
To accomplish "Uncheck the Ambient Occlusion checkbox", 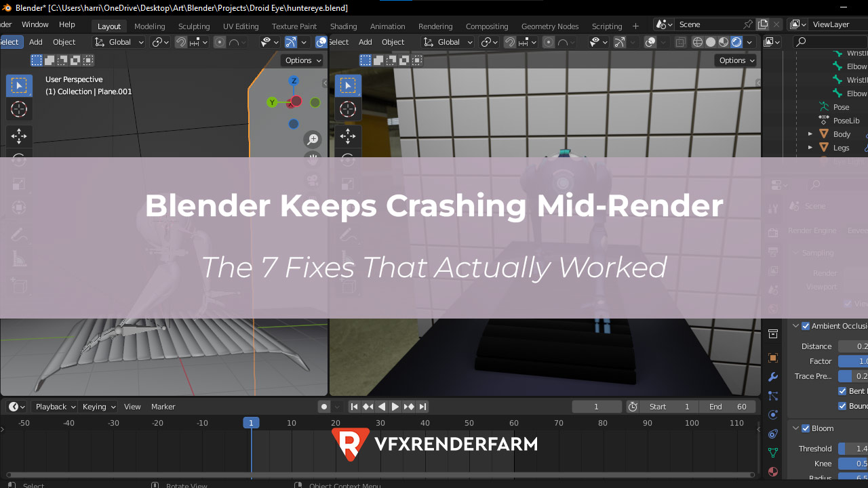I will (806, 326).
